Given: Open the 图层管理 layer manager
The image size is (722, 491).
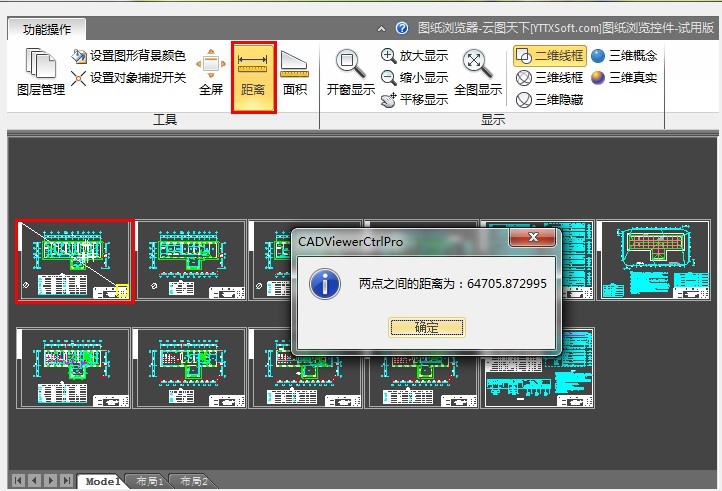Looking at the screenshot, I should tap(41, 71).
